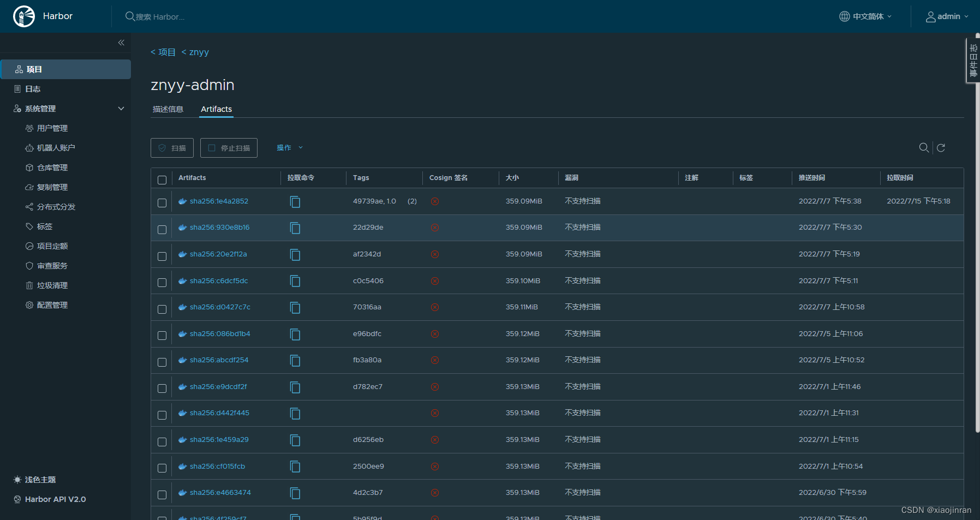
Task: Click the globe language icon
Action: click(x=844, y=16)
